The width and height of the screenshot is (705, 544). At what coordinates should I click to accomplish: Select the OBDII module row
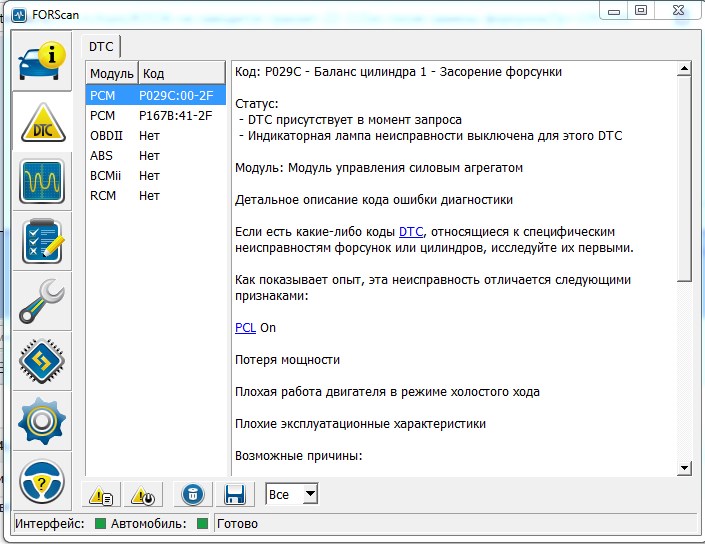[156, 136]
